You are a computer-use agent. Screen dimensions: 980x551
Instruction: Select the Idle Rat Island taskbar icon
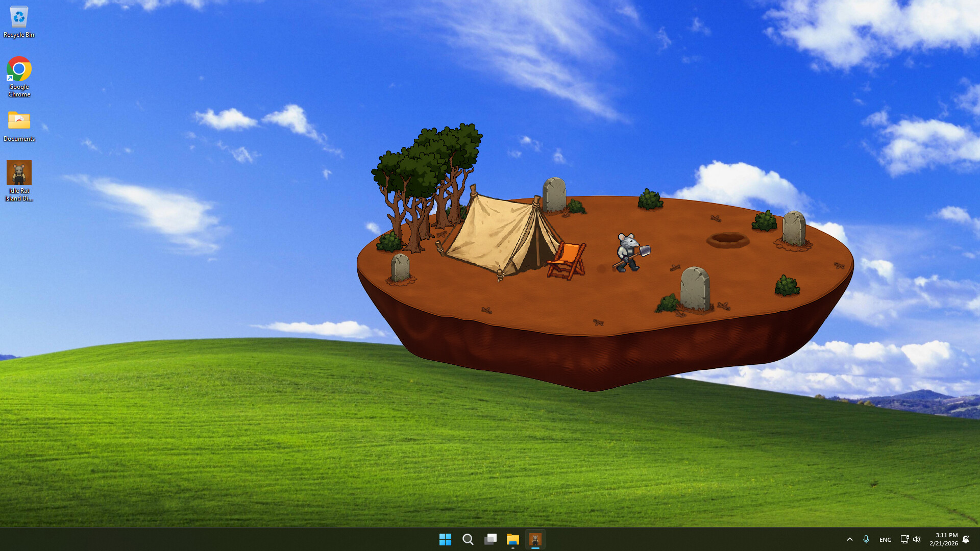point(535,539)
